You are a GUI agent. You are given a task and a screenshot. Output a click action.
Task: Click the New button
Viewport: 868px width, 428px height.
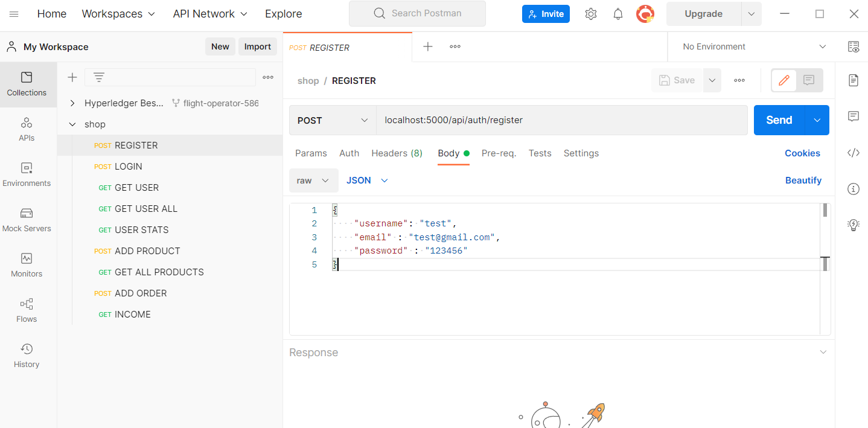click(x=220, y=46)
